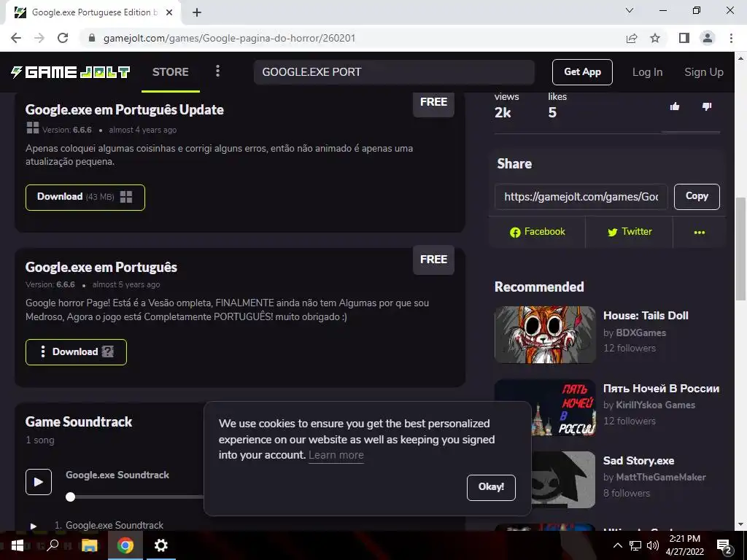
Task: Open Windows Start menu
Action: 18,545
